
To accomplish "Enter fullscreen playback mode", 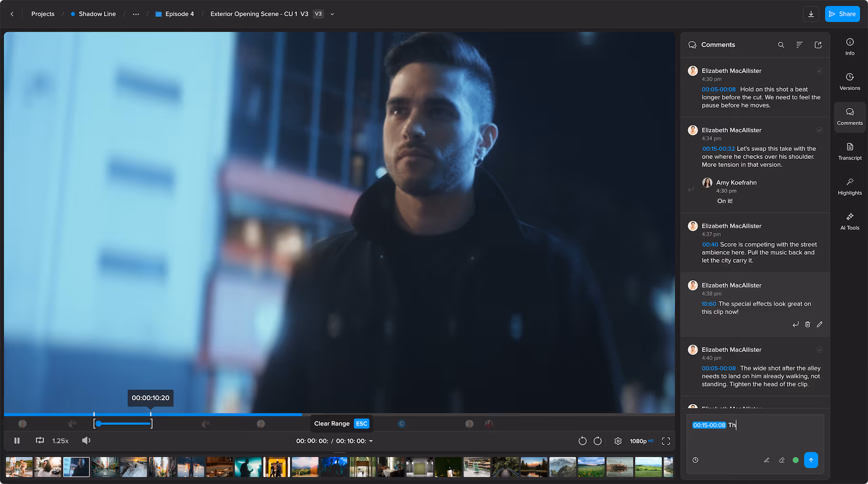I will [x=666, y=441].
